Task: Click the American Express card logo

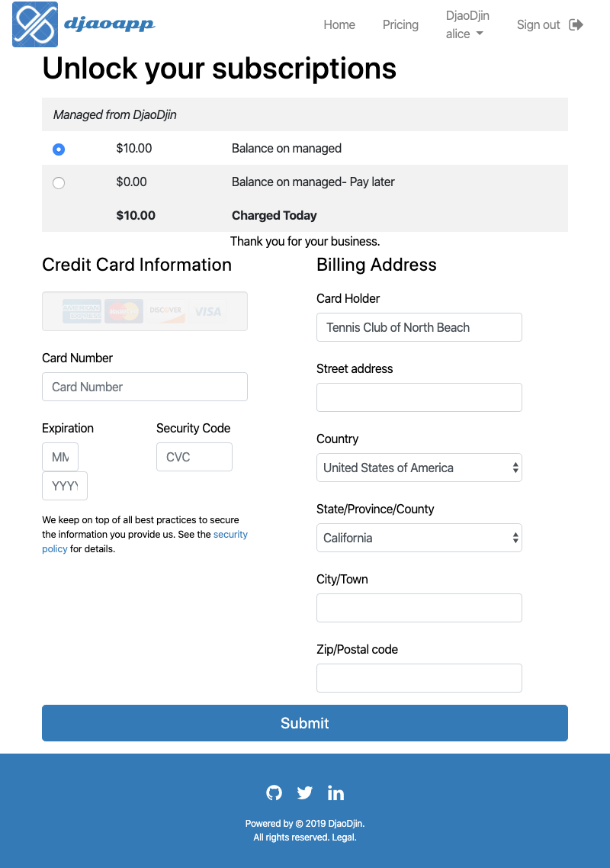Action: coord(82,311)
